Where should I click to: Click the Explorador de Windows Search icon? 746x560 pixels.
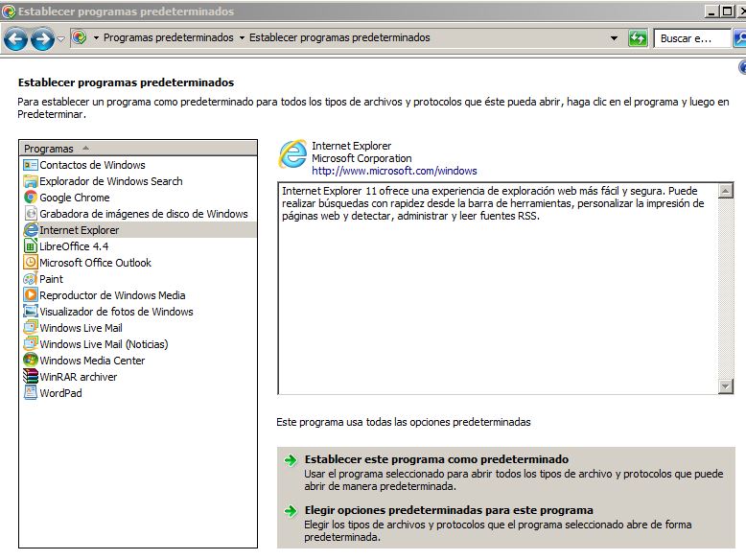click(31, 181)
